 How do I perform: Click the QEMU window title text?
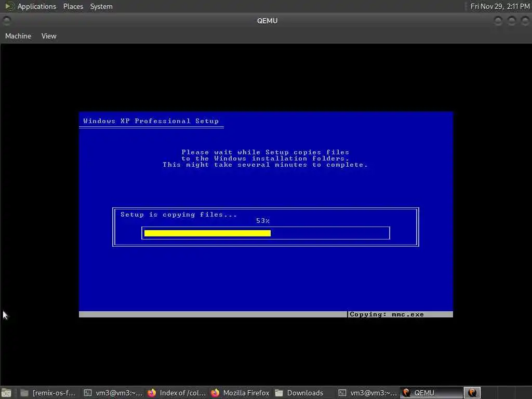268,21
